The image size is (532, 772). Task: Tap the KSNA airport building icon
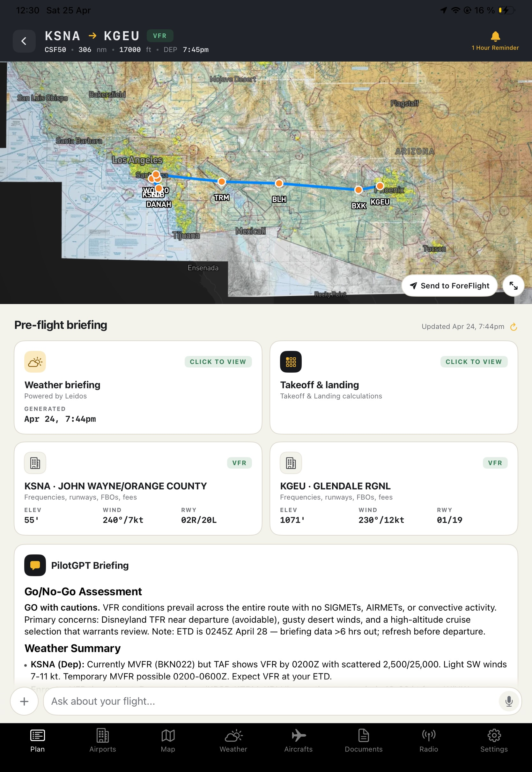tap(35, 463)
